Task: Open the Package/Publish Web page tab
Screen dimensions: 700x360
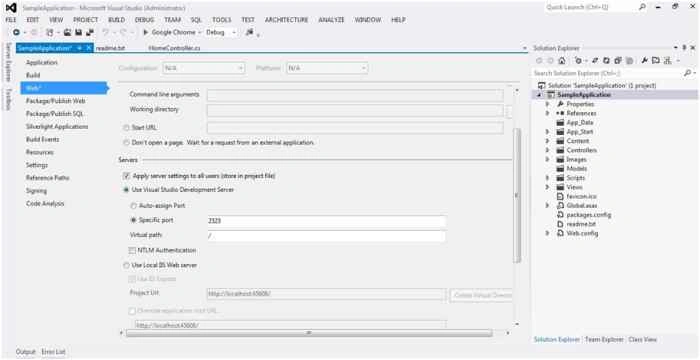Action: pyautogui.click(x=55, y=101)
